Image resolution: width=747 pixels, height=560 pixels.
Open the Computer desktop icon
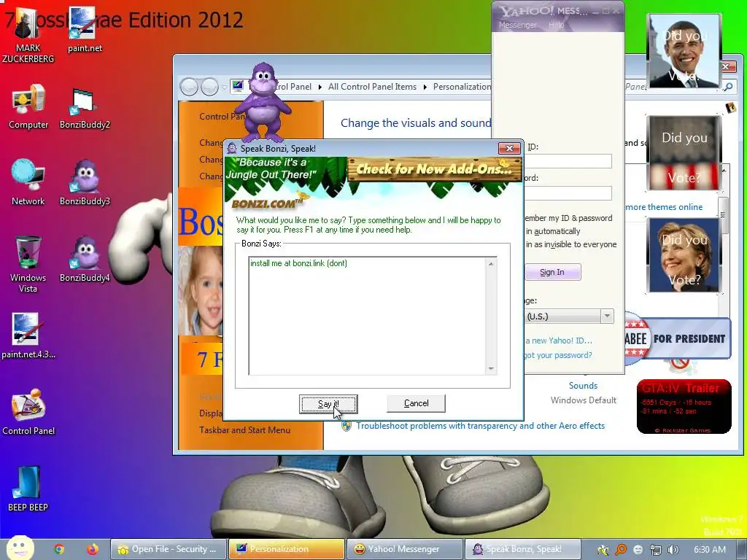click(x=28, y=106)
